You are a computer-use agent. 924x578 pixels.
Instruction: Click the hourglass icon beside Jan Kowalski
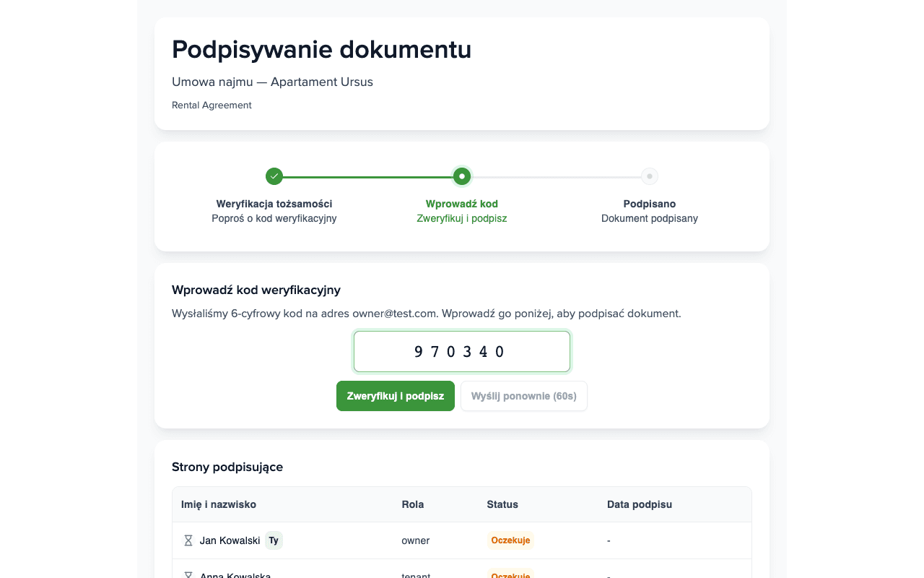point(188,540)
